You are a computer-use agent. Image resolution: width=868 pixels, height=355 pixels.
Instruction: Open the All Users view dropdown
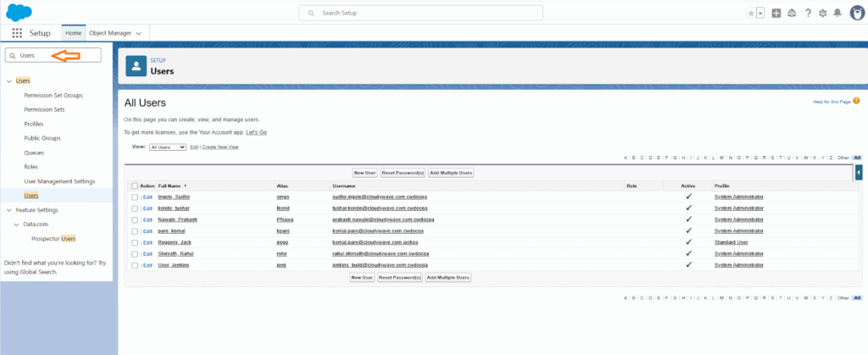167,147
